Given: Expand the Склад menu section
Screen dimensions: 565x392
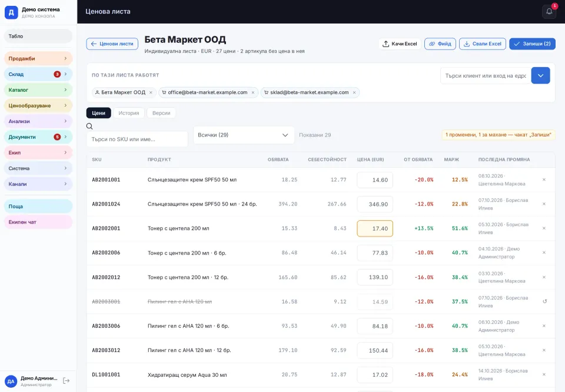Looking at the screenshot, I should (x=38, y=74).
